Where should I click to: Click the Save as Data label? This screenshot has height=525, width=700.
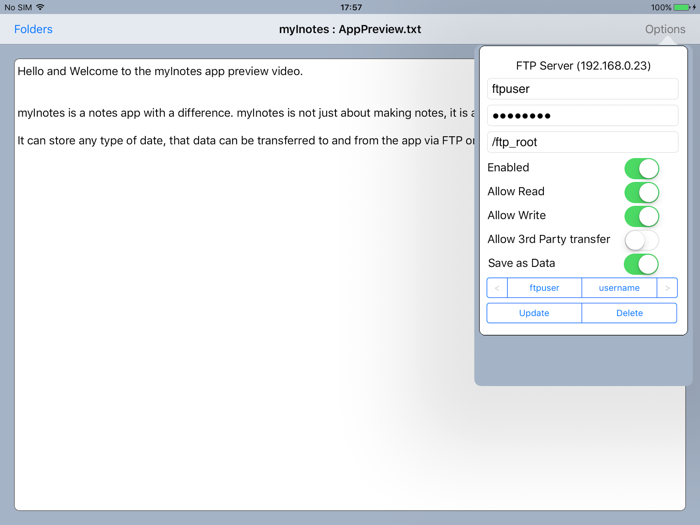click(521, 263)
